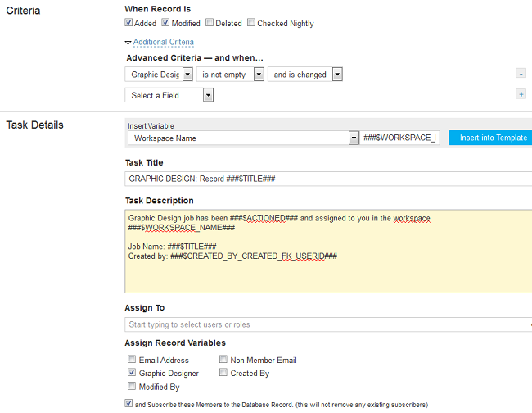Open the Graphic Design field dropdown
This screenshot has width=532, height=413.
[187, 75]
